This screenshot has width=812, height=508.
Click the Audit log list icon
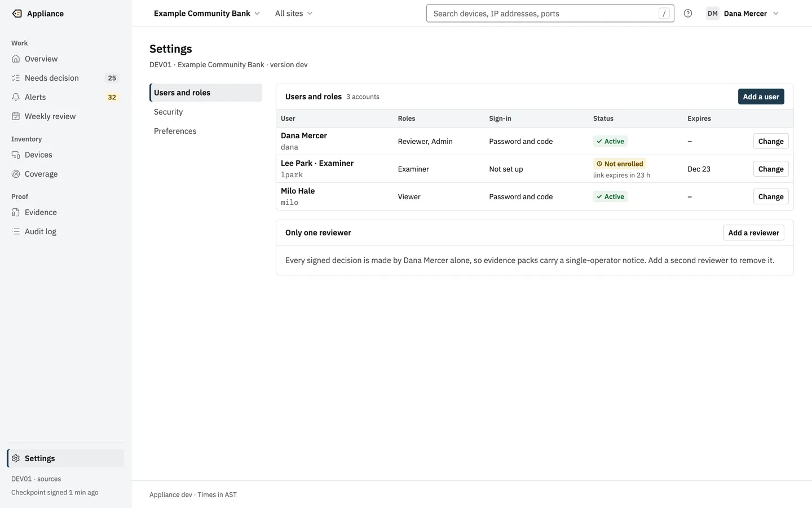coord(16,231)
